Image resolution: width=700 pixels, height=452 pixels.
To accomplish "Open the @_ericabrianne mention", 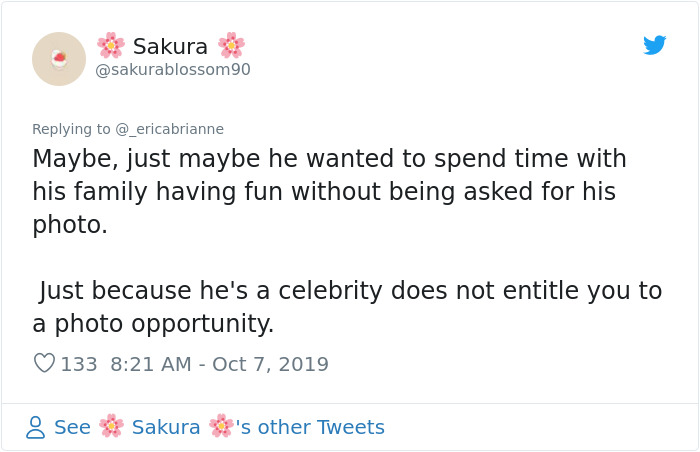I will point(169,129).
